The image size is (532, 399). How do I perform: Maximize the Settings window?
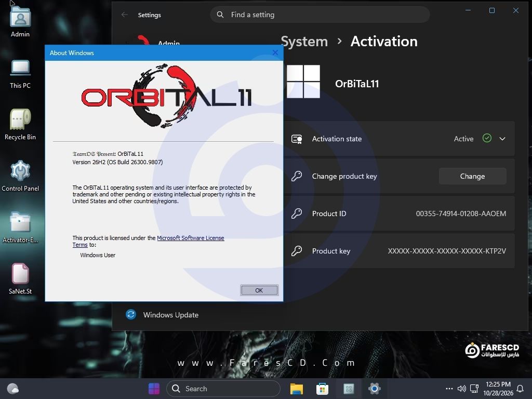[x=492, y=10]
